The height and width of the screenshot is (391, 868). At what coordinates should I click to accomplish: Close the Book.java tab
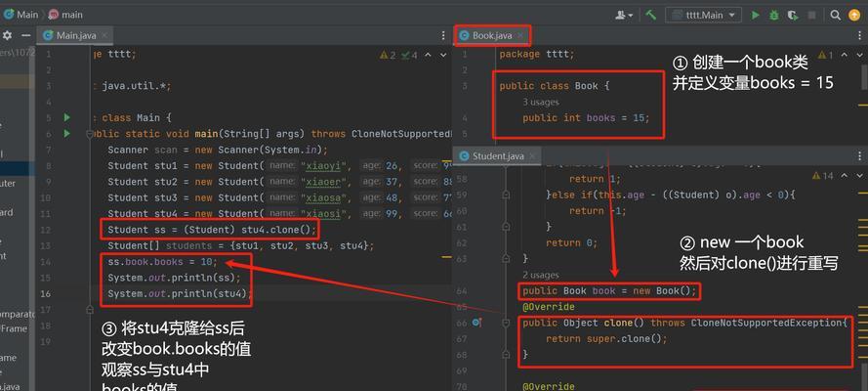520,35
